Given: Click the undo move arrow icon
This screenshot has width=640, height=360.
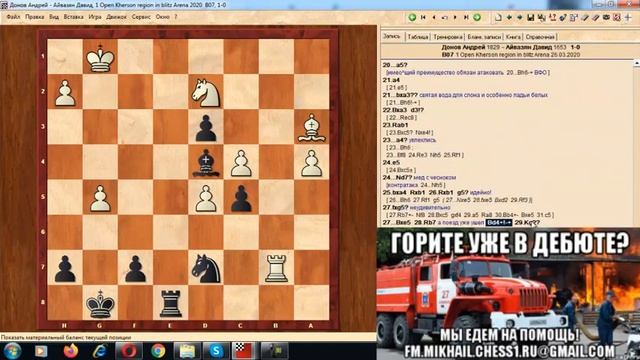Looking at the screenshot, I should coord(444,18).
